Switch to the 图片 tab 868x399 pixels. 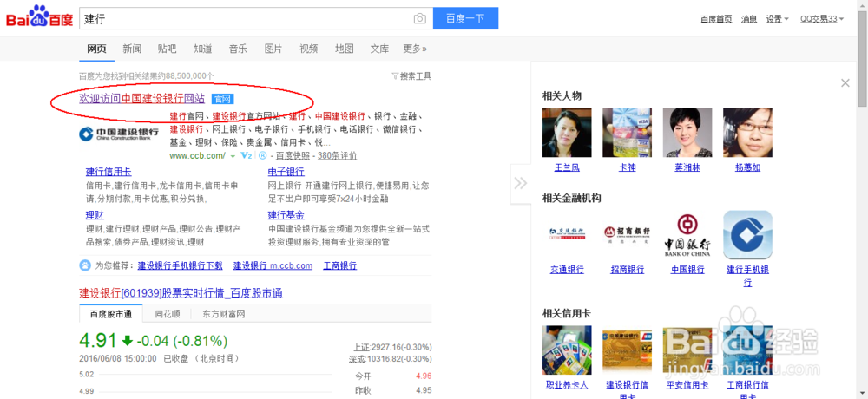pyautogui.click(x=273, y=49)
